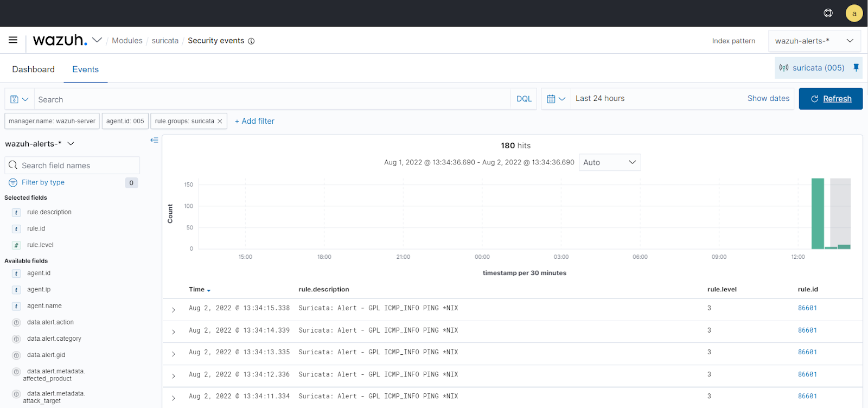Screen dimensions: 868x408
Task: Unpin the suricata agent pin icon
Action: (856, 68)
